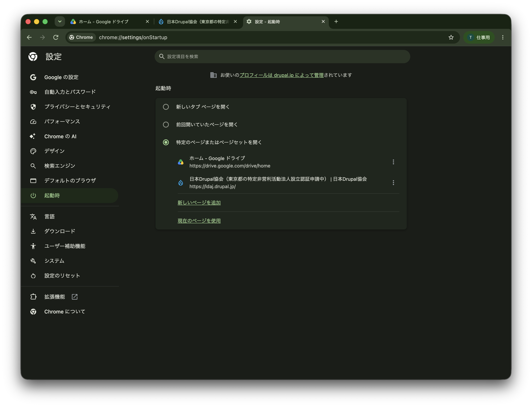Click the システム wrench icon
The width and height of the screenshot is (532, 407).
(33, 261)
